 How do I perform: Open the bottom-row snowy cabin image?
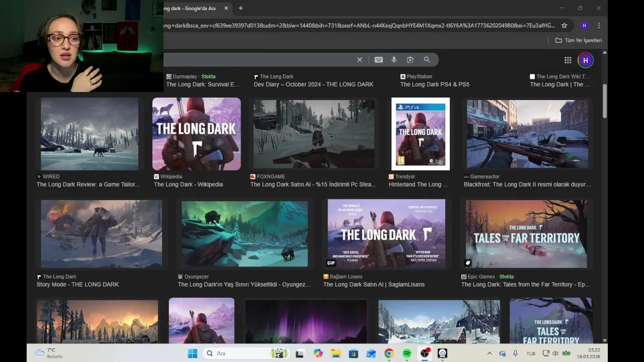[439, 322]
